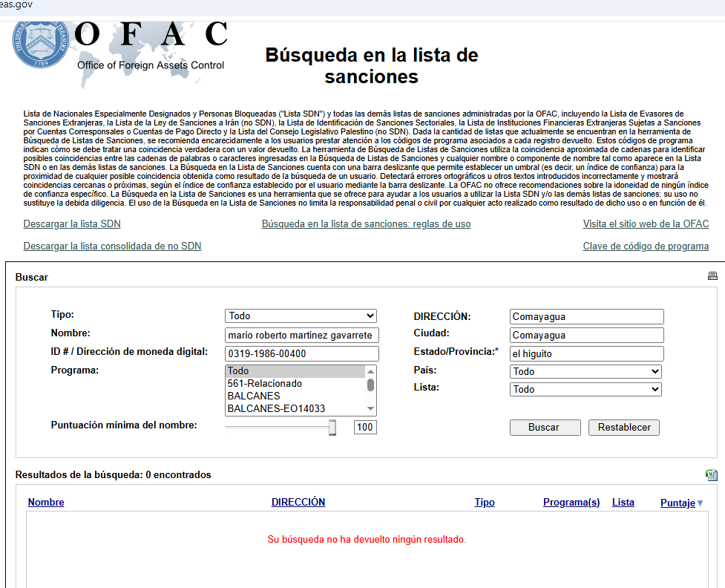Screen dimensions: 725x588
Task: Click the Nombre input field
Action: point(301,336)
